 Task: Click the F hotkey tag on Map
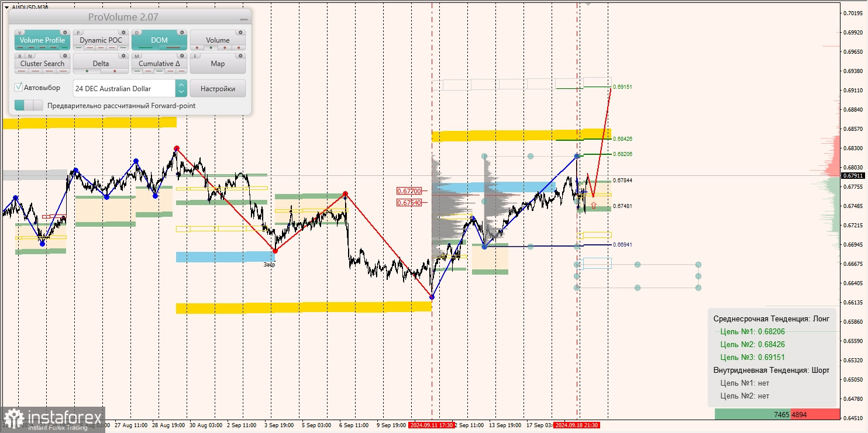click(196, 56)
